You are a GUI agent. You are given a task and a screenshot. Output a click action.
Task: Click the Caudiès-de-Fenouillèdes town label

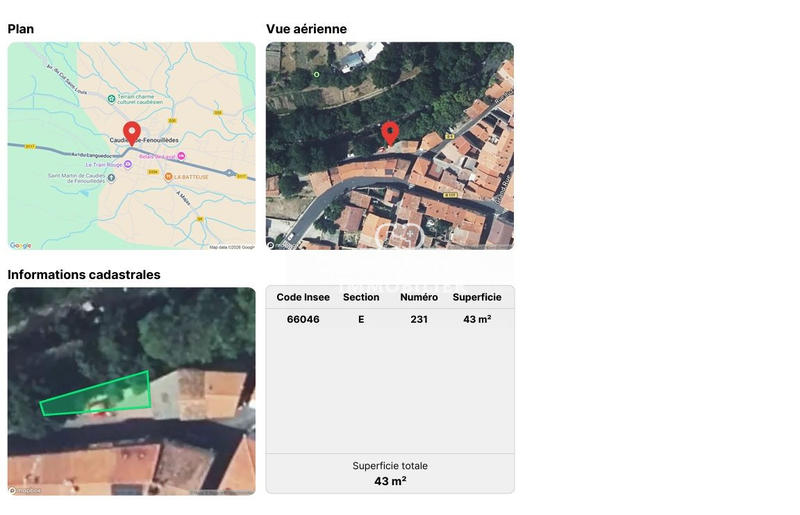pyautogui.click(x=152, y=140)
